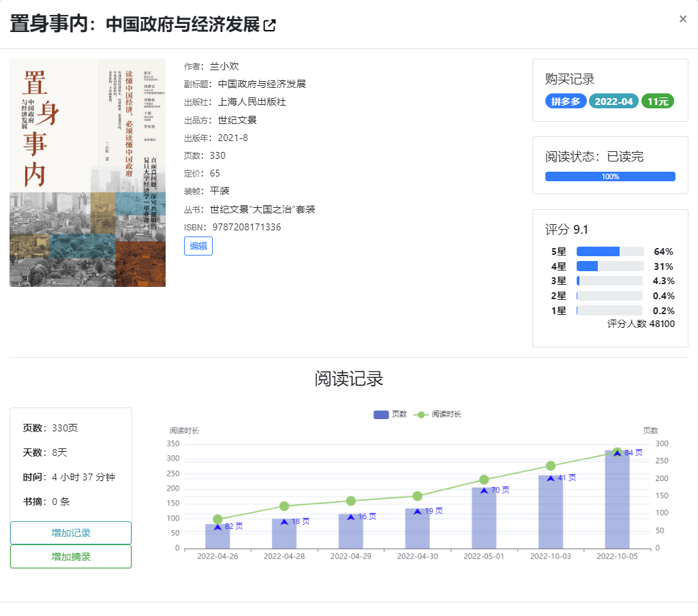The width and height of the screenshot is (698, 616).
Task: Click the 2022-04-29 bar in chart
Action: [x=351, y=532]
